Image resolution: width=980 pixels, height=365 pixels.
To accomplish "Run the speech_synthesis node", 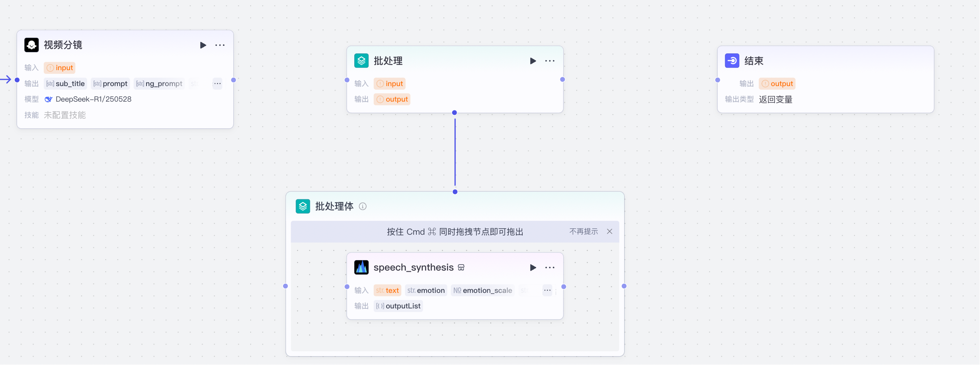I will coord(533,267).
